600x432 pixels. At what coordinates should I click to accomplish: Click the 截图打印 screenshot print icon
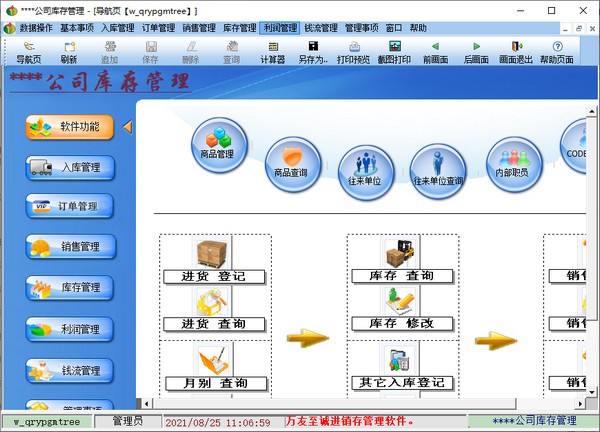pos(394,51)
